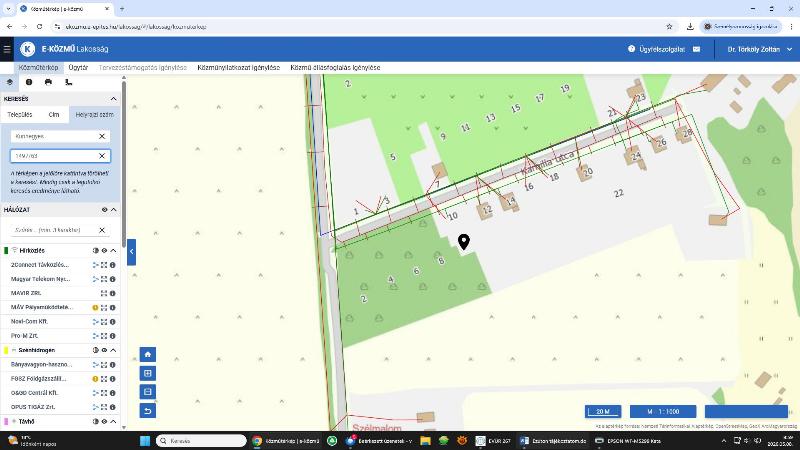Image resolution: width=800 pixels, height=450 pixels.
Task: Open Közműnyilatkozat igénylése tab
Action: (238, 67)
